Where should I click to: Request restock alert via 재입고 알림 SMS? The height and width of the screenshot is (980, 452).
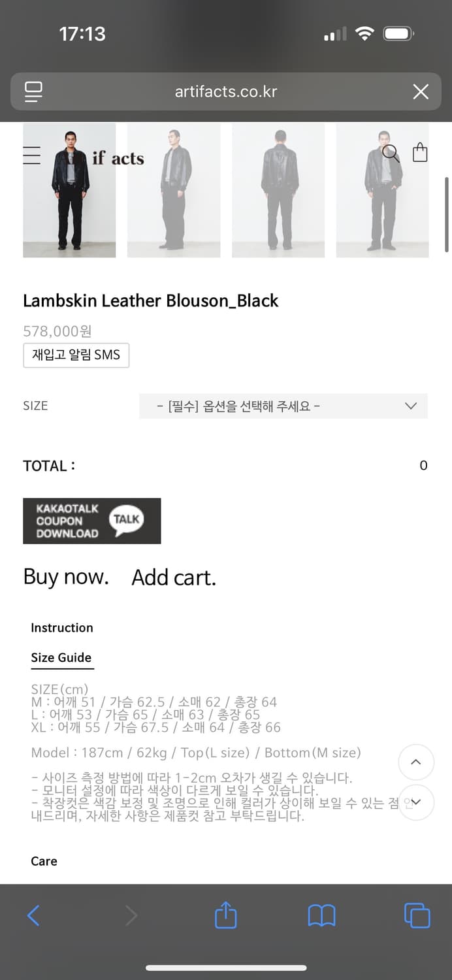coord(76,355)
